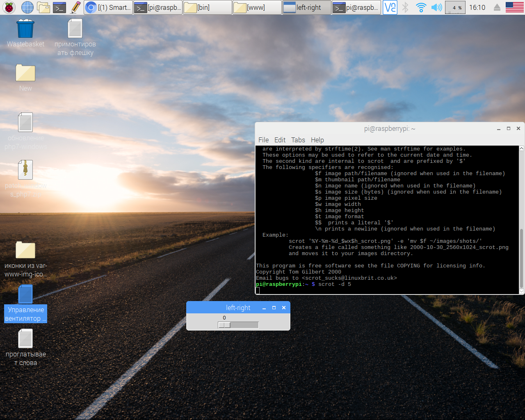Click the VNC server tray icon
This screenshot has height=420, width=525.
click(x=390, y=7)
